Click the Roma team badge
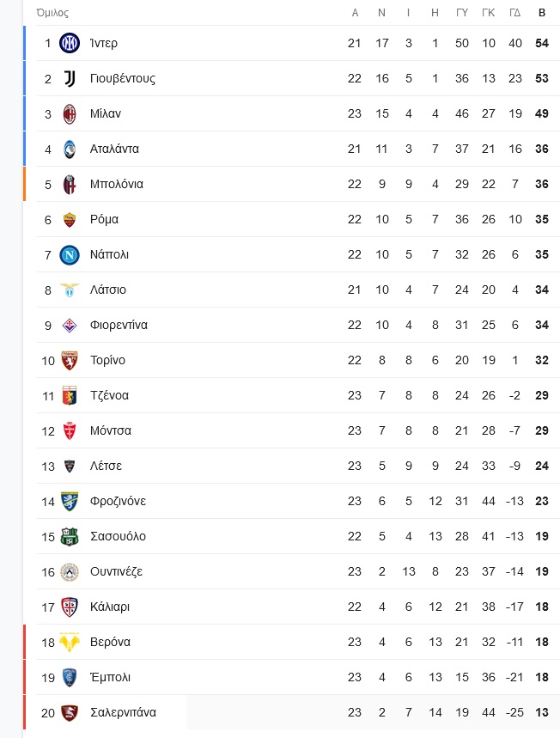The width and height of the screenshot is (560, 738). pyautogui.click(x=70, y=219)
